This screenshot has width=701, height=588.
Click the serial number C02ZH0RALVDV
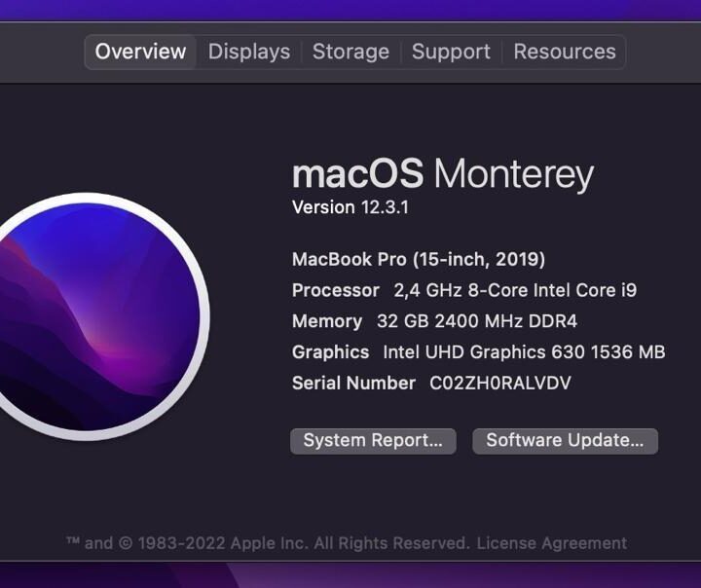[x=500, y=384]
